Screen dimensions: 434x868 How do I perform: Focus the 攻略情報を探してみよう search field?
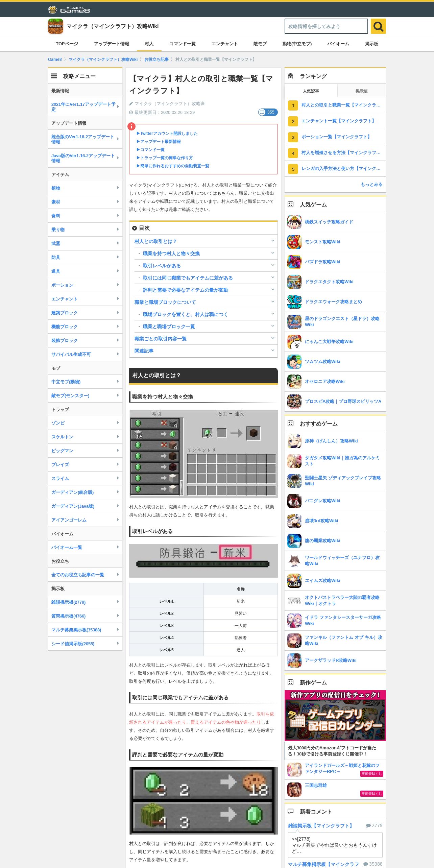coord(326,26)
